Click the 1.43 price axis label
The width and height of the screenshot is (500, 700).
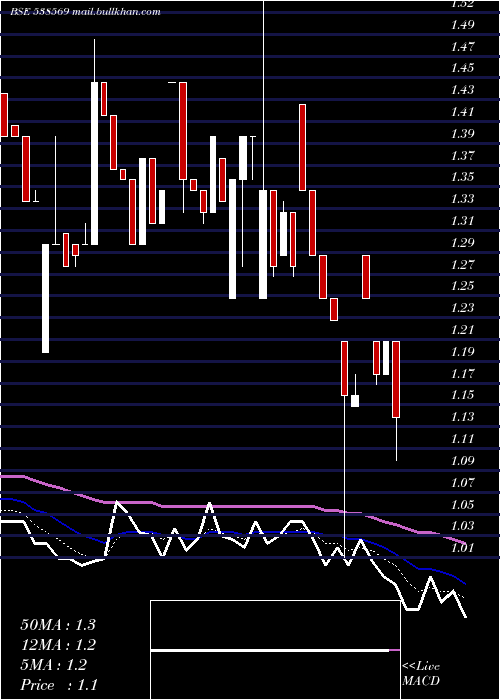pyautogui.click(x=462, y=90)
